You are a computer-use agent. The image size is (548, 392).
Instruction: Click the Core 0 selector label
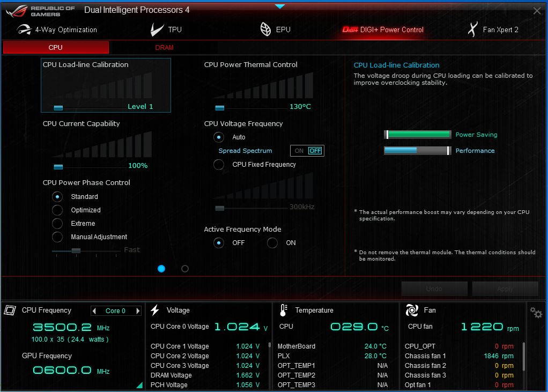[x=116, y=311]
